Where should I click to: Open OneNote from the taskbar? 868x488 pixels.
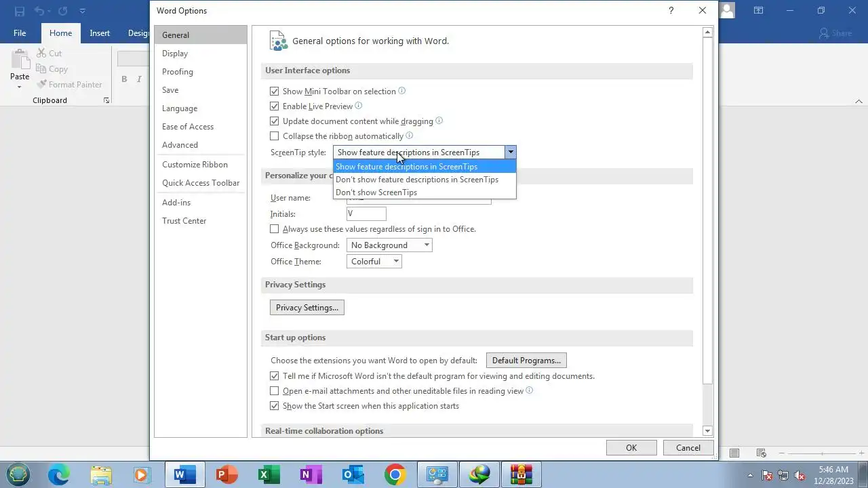tap(311, 474)
